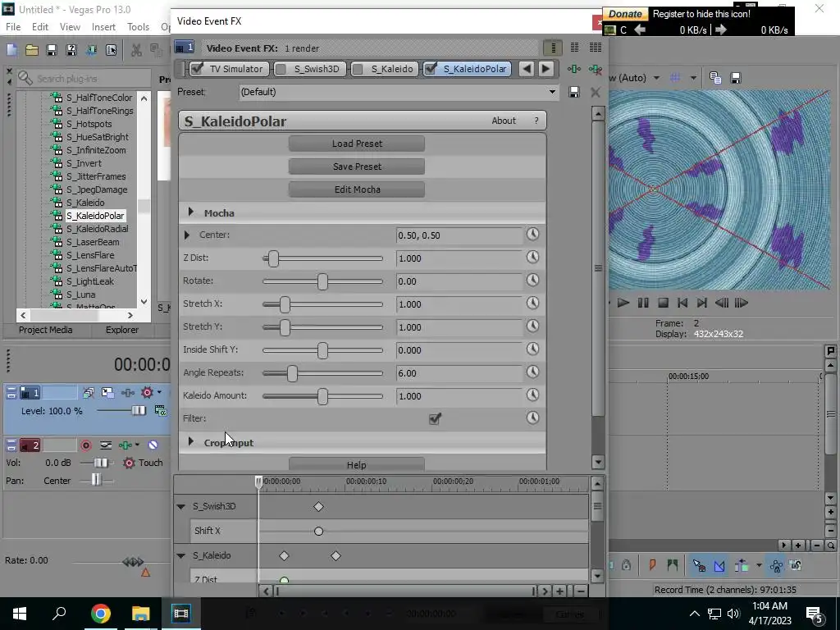The width and height of the screenshot is (840, 630).
Task: Click the Rotate slider handle
Action: pyautogui.click(x=322, y=281)
